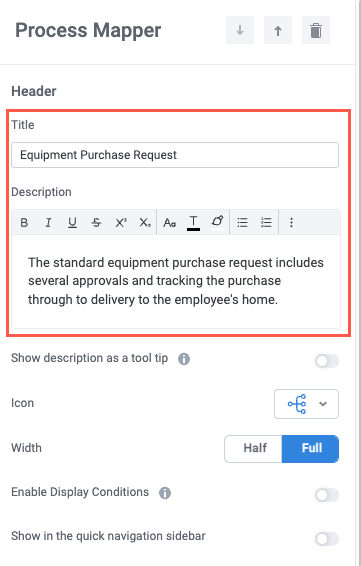Apply strikethrough formatting
Image resolution: width=361 pixels, height=566 pixels.
[x=96, y=222]
